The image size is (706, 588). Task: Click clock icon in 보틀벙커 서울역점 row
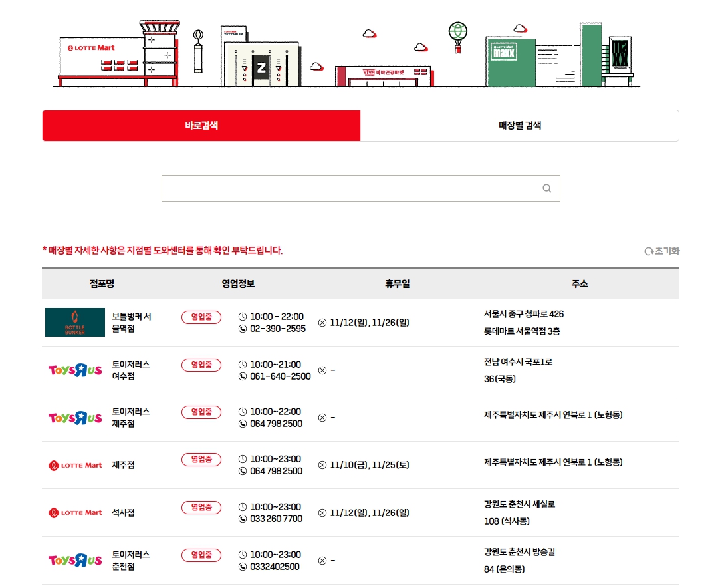(x=242, y=317)
